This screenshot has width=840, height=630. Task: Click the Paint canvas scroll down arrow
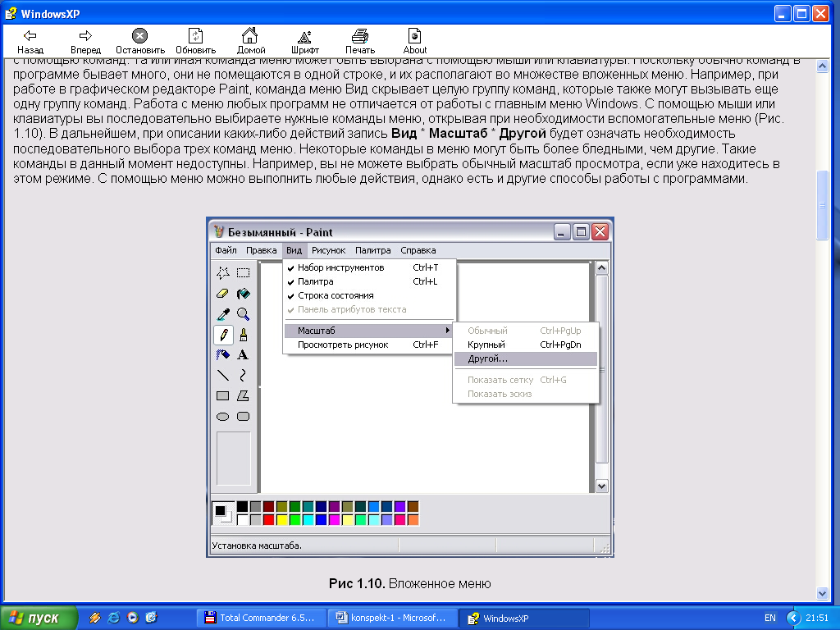click(601, 486)
